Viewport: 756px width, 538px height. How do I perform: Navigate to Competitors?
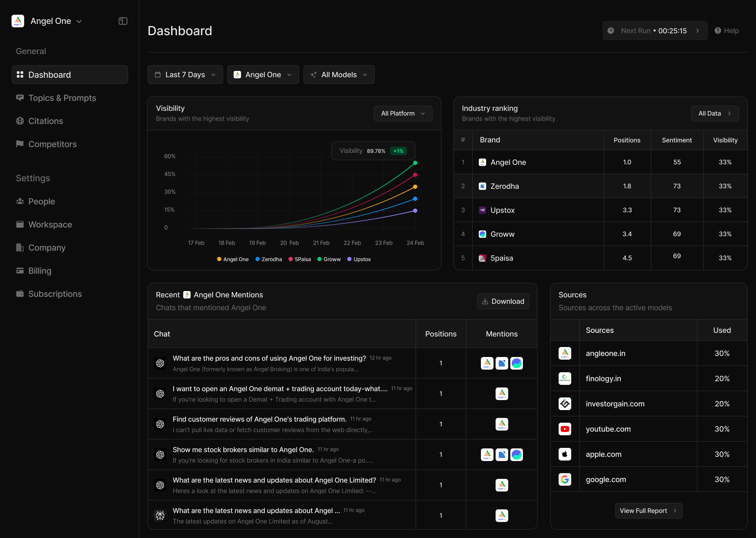click(x=46, y=144)
